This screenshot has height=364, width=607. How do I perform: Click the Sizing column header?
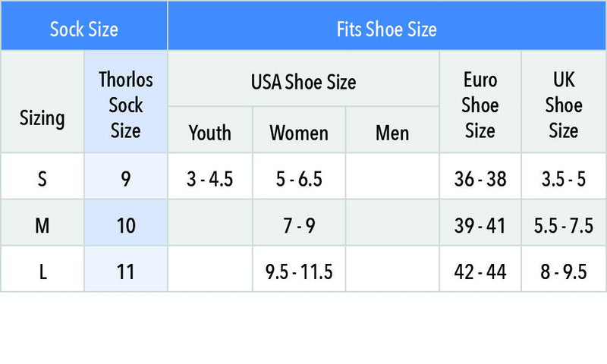pyautogui.click(x=42, y=102)
